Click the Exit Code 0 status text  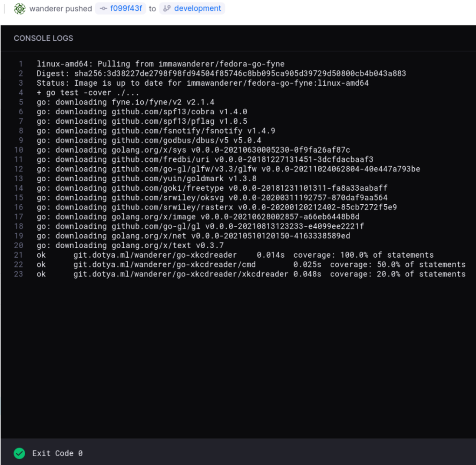(57, 453)
